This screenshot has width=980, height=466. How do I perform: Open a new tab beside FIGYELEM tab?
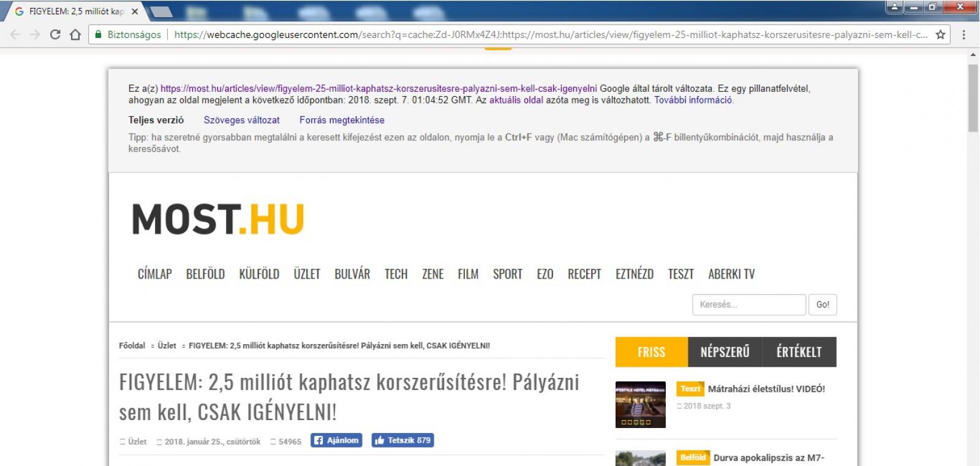tap(160, 12)
